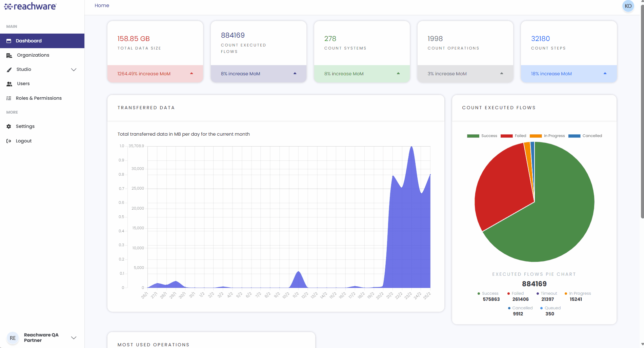Click the Organizations building icon
This screenshot has height=348, width=644.
[9, 55]
